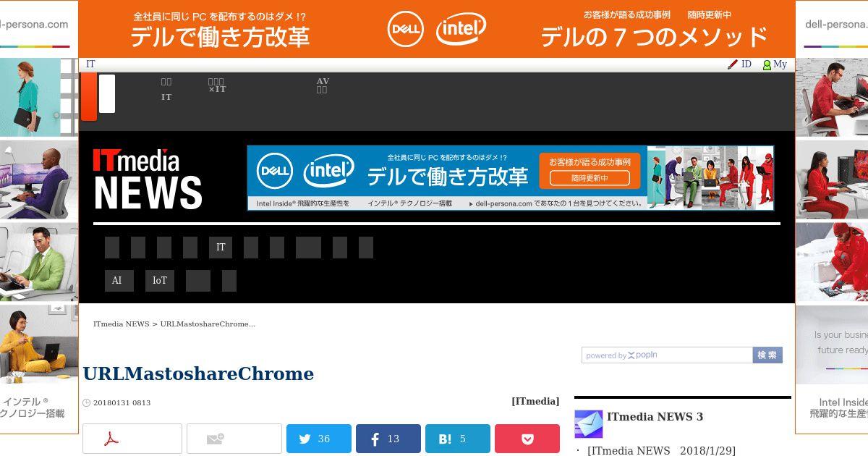Image resolution: width=868 pixels, height=456 pixels.
Task: Click the 20180131 0813 article date
Action: pos(122,403)
